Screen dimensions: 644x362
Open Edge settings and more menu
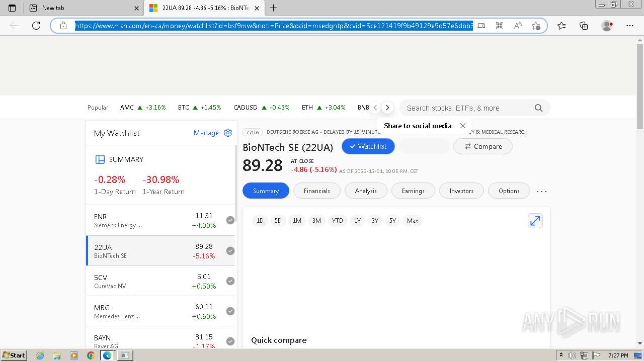pos(630,26)
